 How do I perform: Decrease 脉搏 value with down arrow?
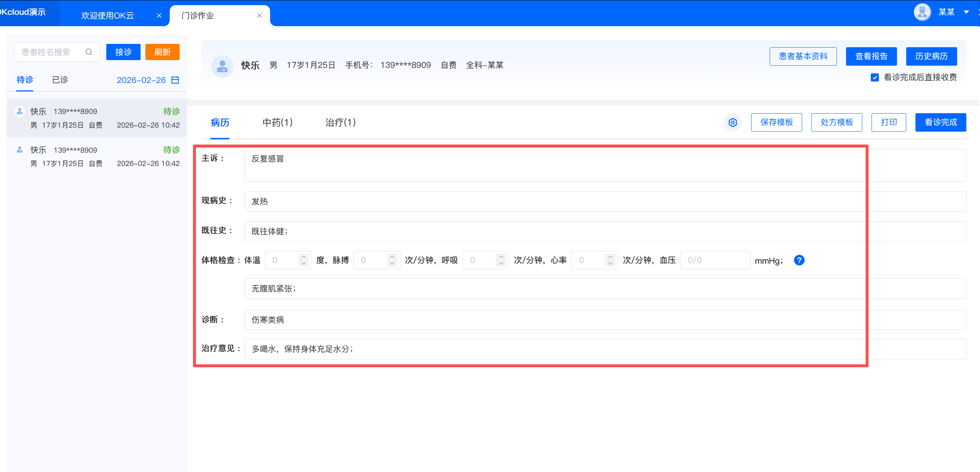tap(392, 264)
